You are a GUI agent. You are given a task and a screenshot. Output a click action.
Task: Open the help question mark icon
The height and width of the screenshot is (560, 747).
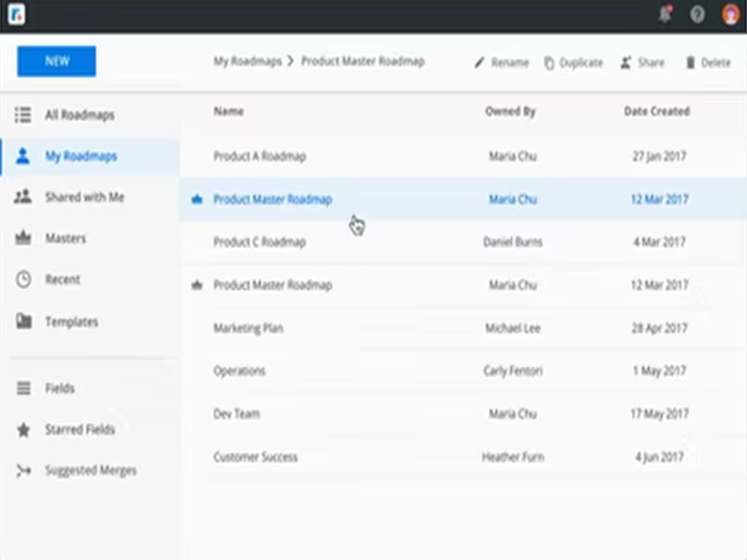point(698,15)
